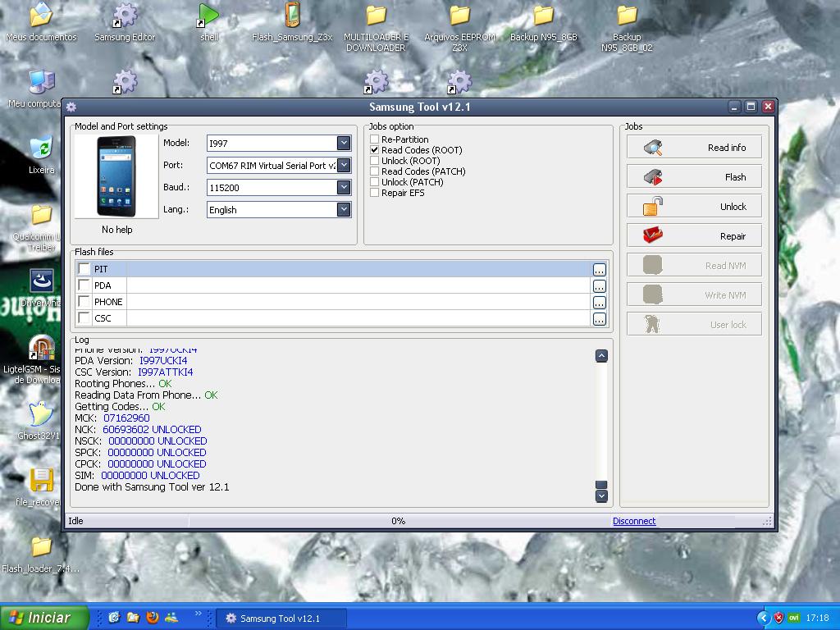Image resolution: width=840 pixels, height=630 pixels.
Task: Browse for the PDA file
Action: [600, 286]
